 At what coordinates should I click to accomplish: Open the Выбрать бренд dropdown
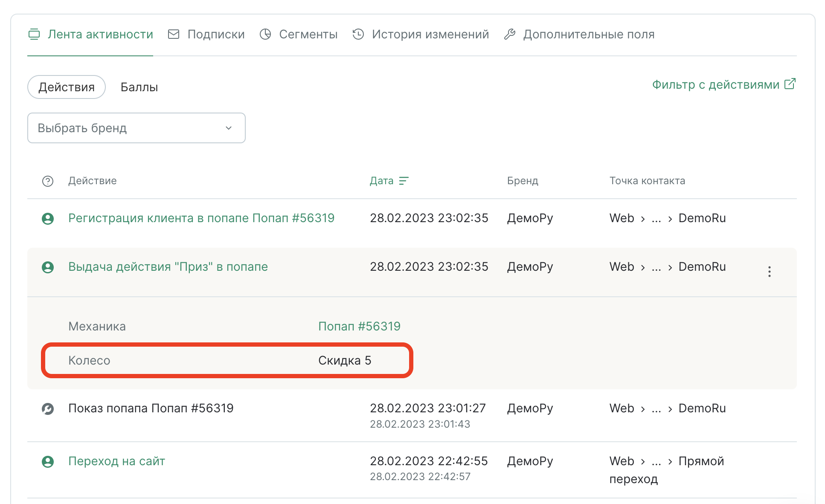pos(137,128)
